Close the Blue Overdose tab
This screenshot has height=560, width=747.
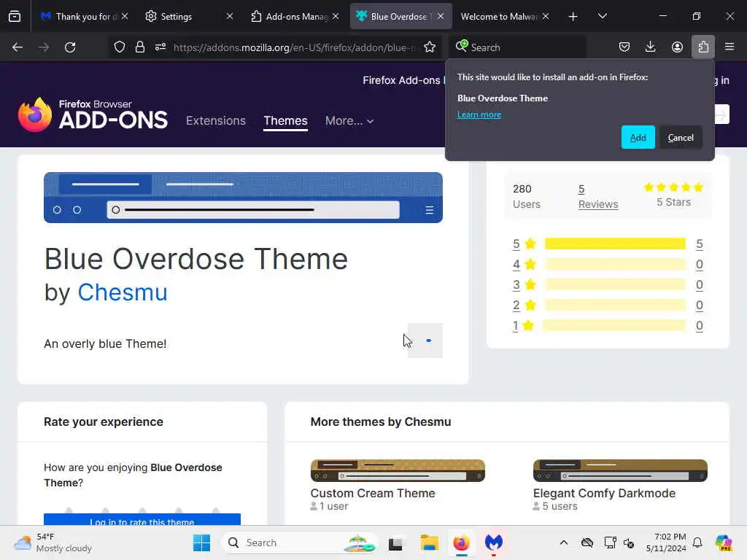441,17
